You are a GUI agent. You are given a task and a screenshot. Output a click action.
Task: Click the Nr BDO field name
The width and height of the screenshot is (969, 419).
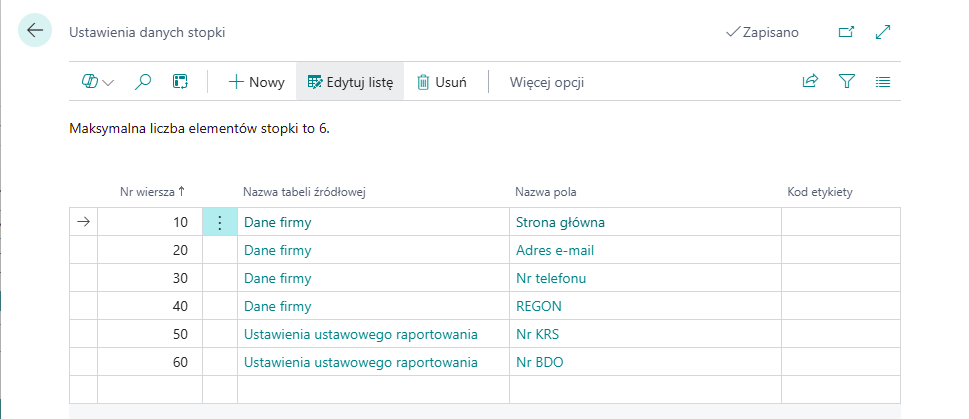pos(540,362)
